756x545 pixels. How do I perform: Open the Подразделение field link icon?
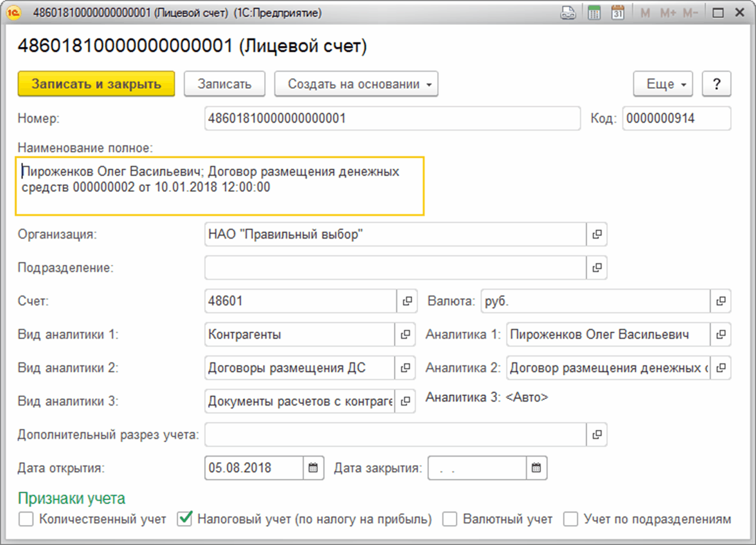597,268
